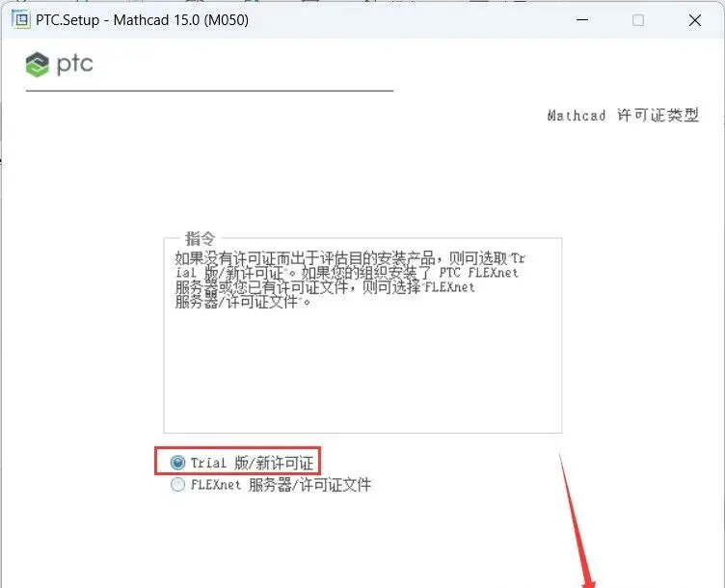
Task: Click the instruction text in the 指令 box
Action: tap(350, 280)
